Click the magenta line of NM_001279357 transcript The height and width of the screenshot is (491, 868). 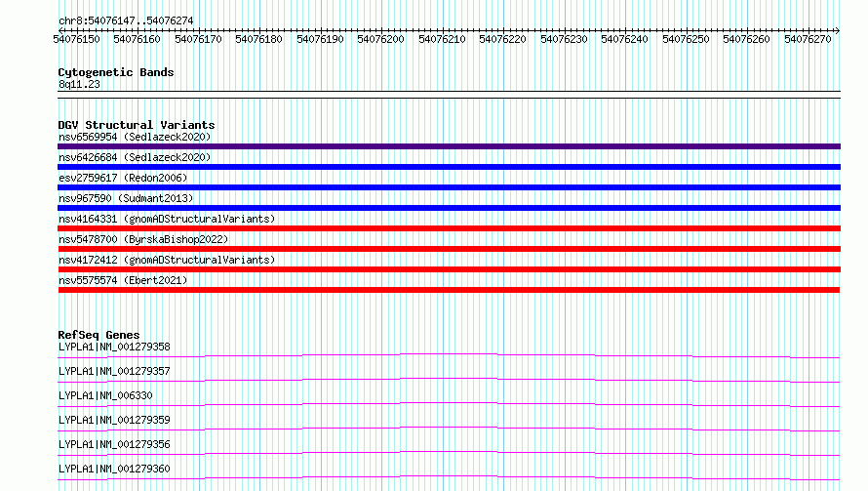449,379
